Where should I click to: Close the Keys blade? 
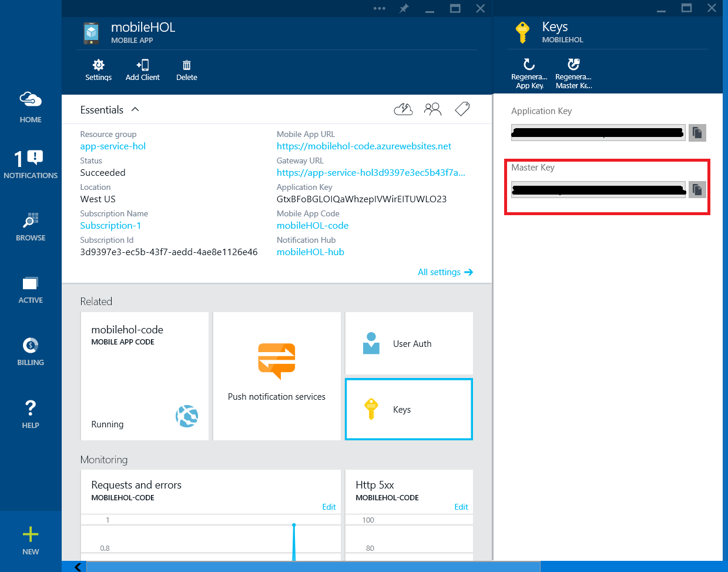[712, 8]
